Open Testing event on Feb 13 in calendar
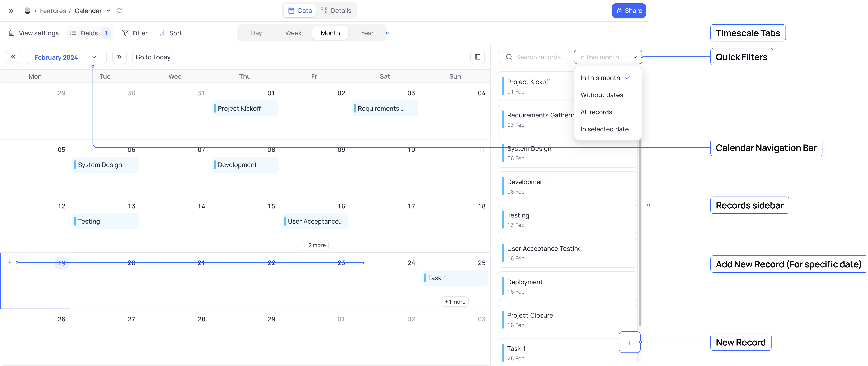The image size is (868, 366). (x=105, y=221)
